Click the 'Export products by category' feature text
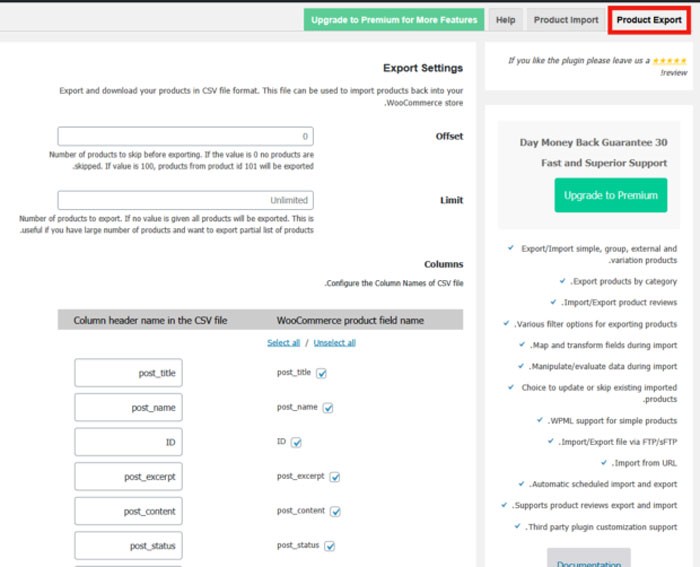Screen dimensions: 700x567 [x=624, y=281]
